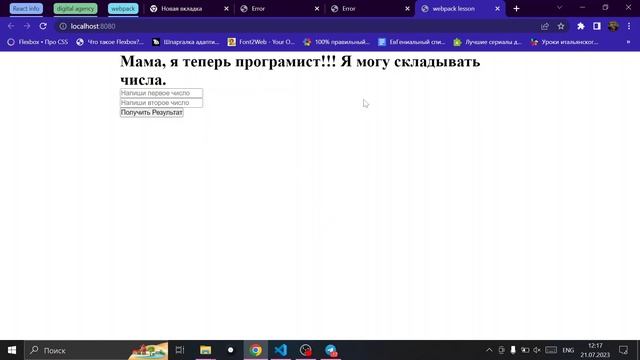Viewport: 640px width, 360px height.
Task: Open 100% правильный bookmark
Action: pyautogui.click(x=337, y=42)
